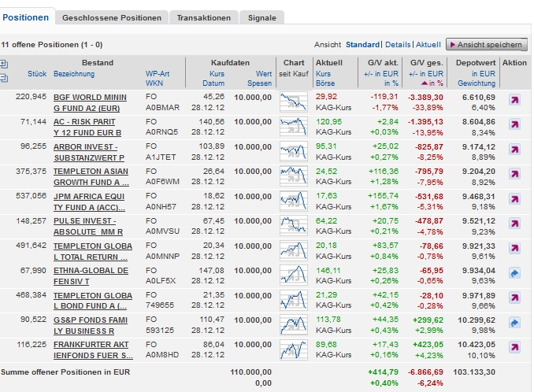Image resolution: width=534 pixels, height=392 pixels.
Task: Sort by Depotwert in EUR header
Action: (x=484, y=74)
